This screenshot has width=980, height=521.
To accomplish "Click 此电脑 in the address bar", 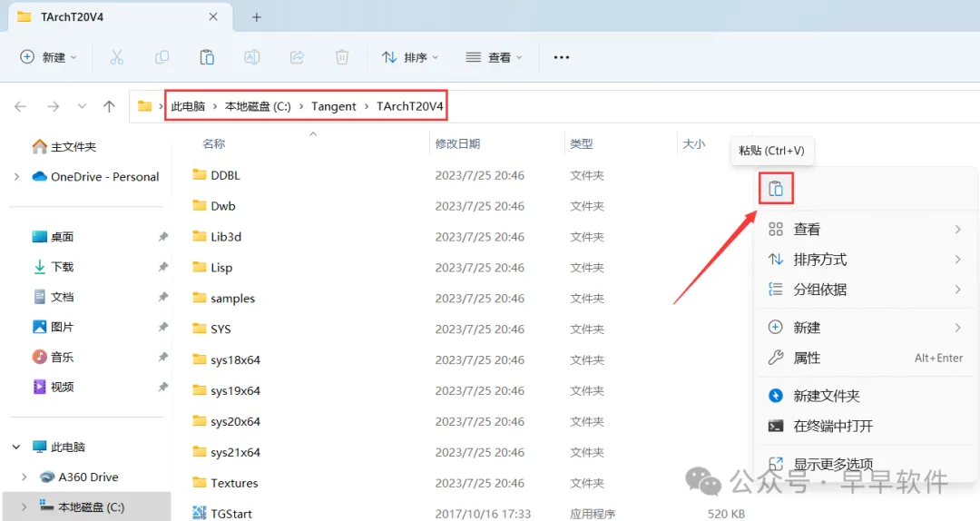I will [x=188, y=106].
